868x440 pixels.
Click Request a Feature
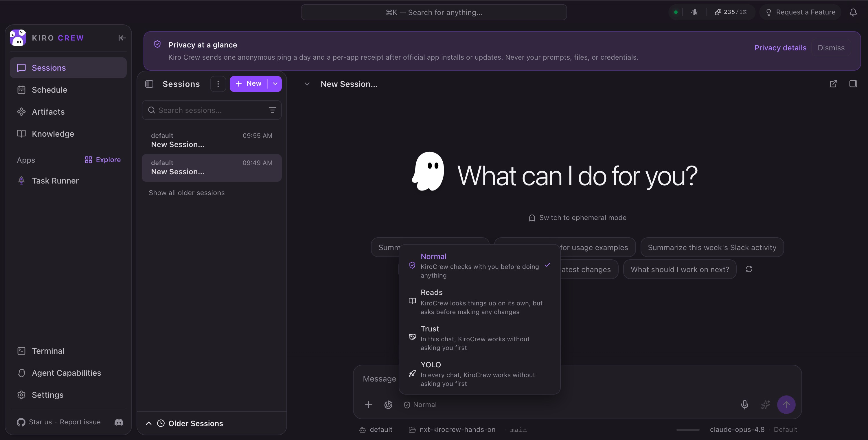click(800, 12)
